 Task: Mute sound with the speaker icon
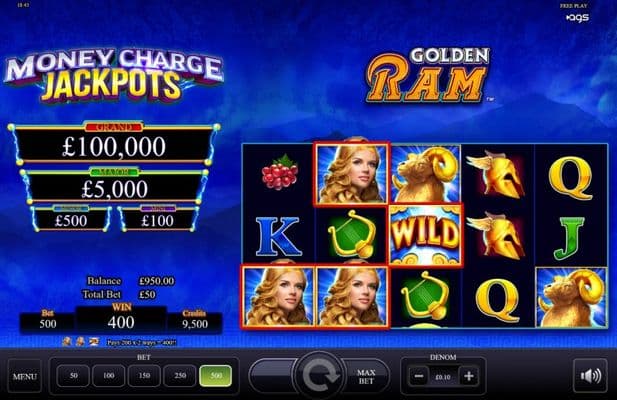[590, 376]
